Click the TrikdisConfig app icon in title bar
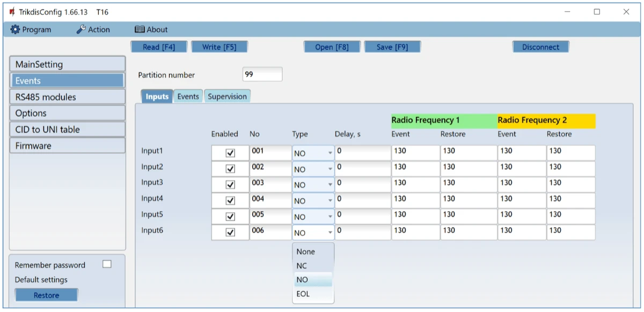 pos(12,12)
